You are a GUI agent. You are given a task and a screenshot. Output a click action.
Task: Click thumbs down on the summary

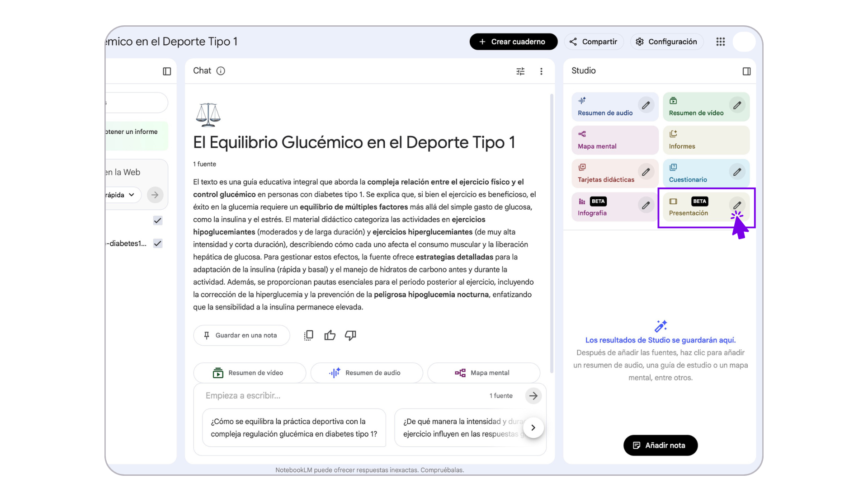tap(350, 335)
